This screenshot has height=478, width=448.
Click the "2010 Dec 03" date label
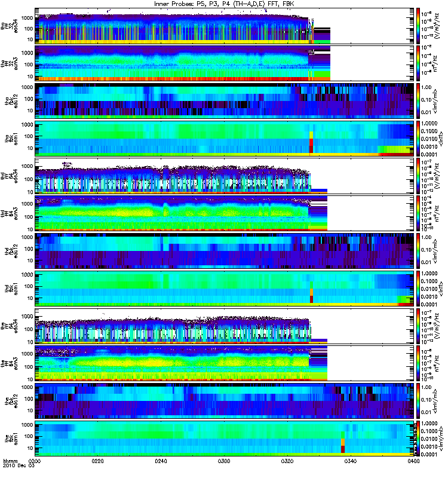pyautogui.click(x=19, y=466)
